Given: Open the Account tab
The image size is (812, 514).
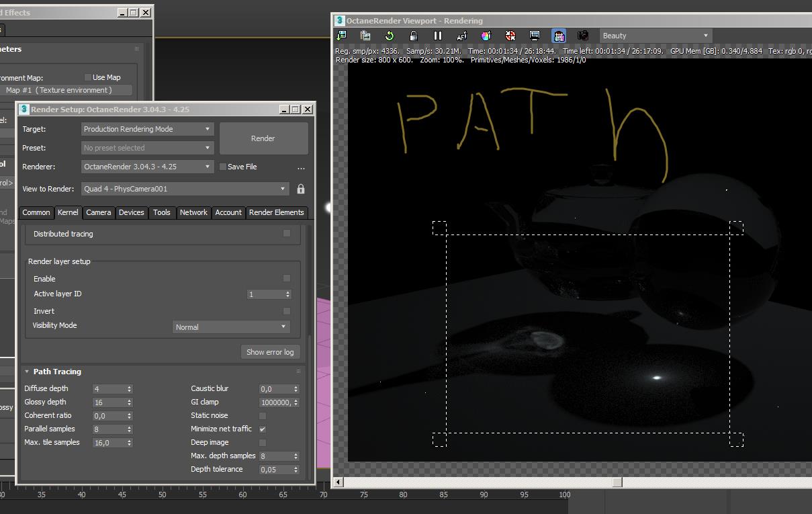Looking at the screenshot, I should [x=228, y=212].
